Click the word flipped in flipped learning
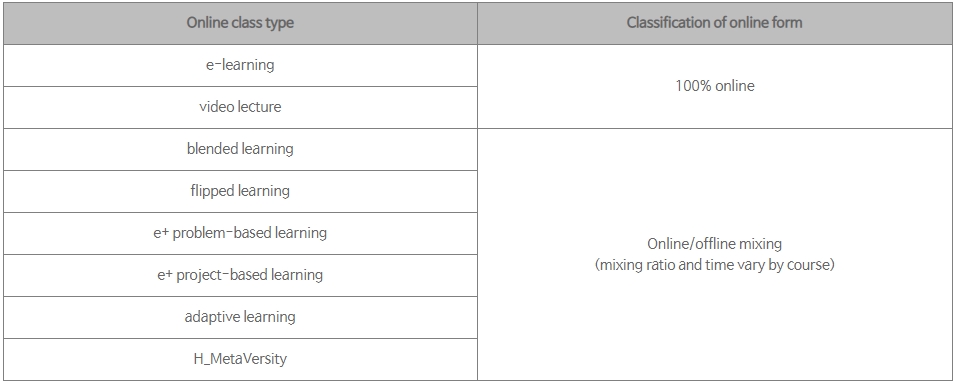The image size is (958, 386). pyautogui.click(x=213, y=191)
